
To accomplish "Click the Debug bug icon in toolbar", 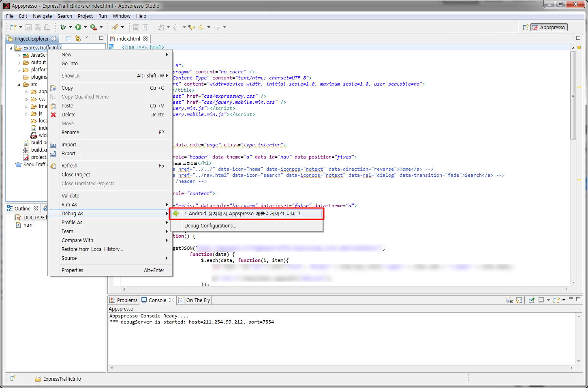I will click(63, 27).
